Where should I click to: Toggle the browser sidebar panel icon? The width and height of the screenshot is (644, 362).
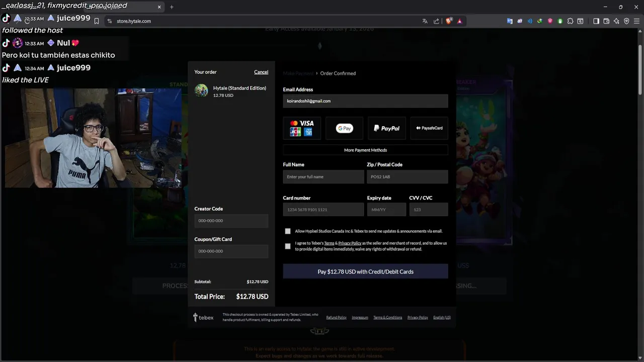[596, 21]
